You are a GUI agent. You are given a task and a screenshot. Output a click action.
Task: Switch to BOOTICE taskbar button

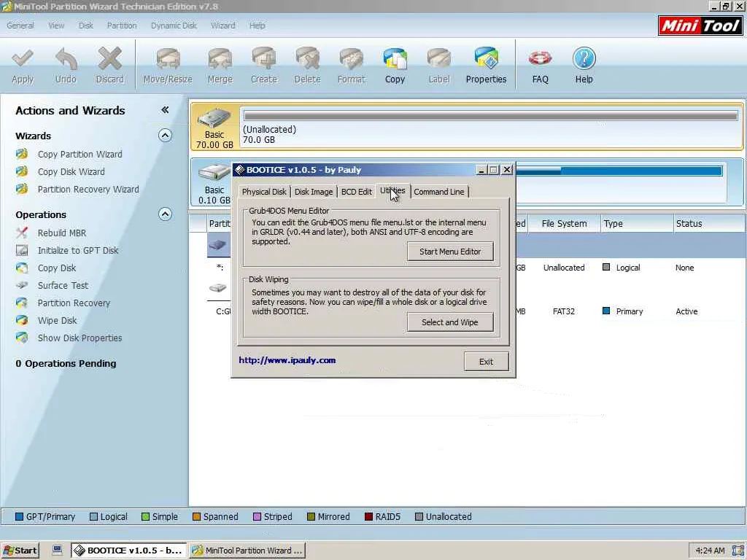click(128, 551)
